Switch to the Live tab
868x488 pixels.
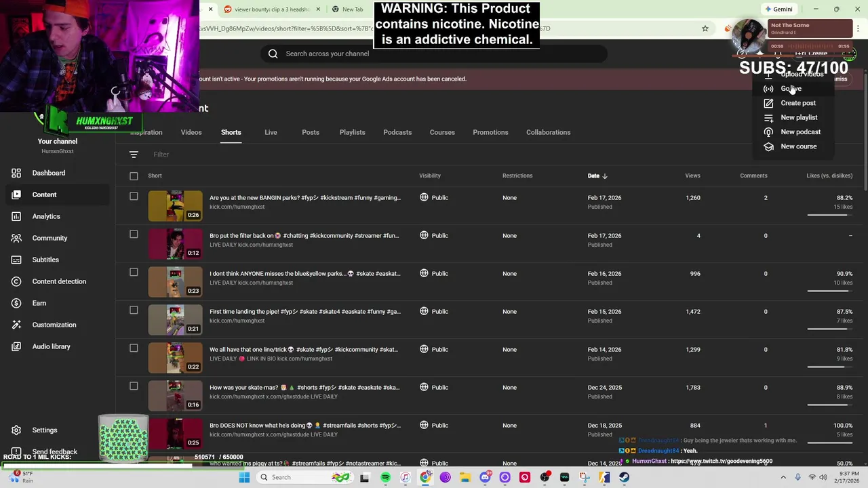pyautogui.click(x=271, y=132)
